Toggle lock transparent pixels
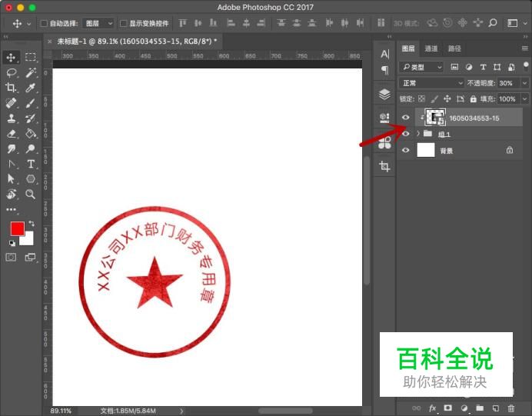Screen dimensions: 532x416 [x=421, y=98]
